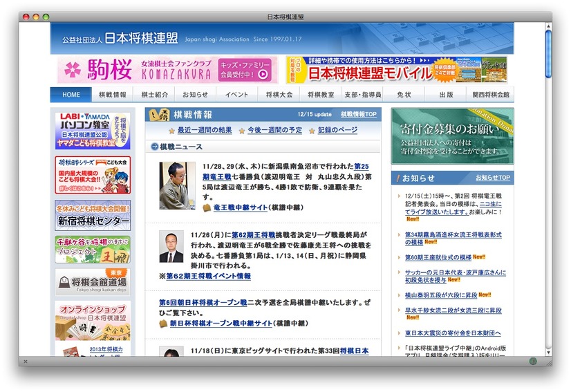Open 東日本大震災の寄付金 link

(453, 333)
